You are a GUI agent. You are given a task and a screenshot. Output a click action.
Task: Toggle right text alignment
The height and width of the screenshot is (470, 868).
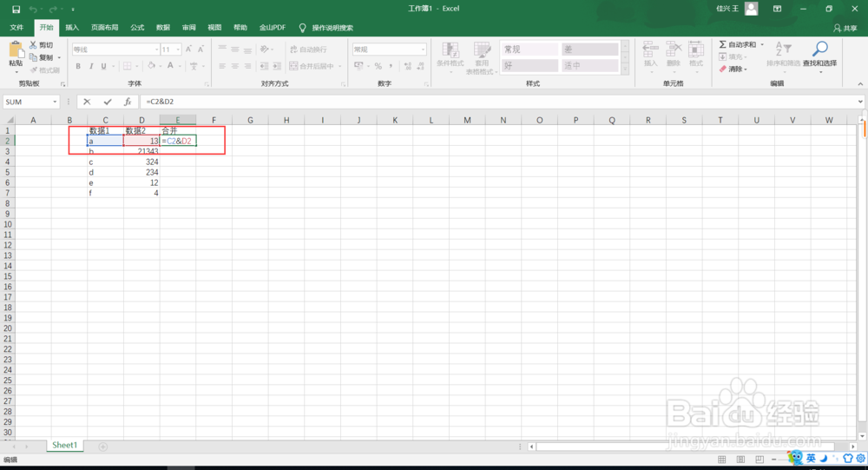click(247, 66)
